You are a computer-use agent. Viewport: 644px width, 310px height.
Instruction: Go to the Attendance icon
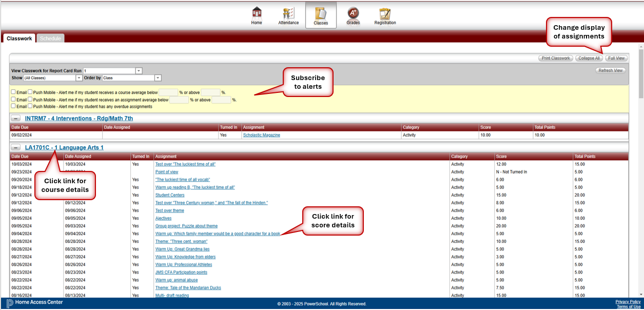(288, 15)
